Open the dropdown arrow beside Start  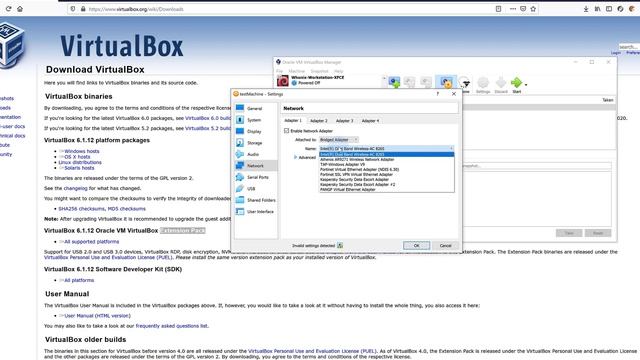(x=526, y=84)
